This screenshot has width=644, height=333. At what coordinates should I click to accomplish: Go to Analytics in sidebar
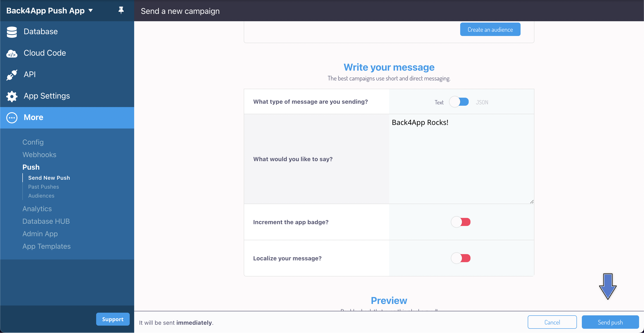coord(37,209)
